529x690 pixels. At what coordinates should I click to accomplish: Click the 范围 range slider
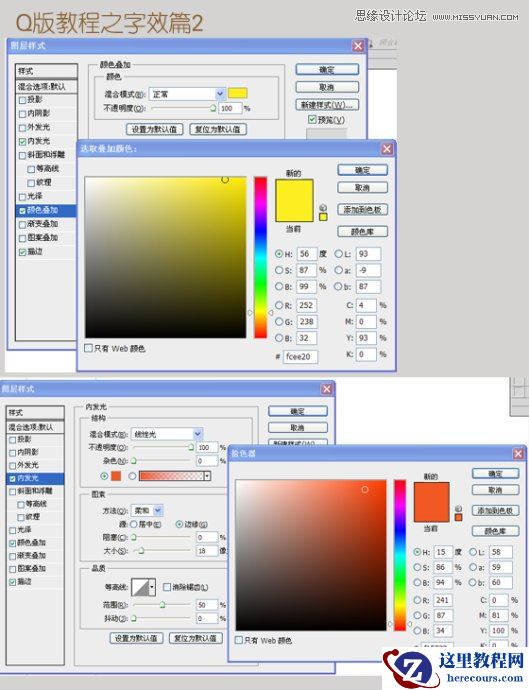(162, 605)
